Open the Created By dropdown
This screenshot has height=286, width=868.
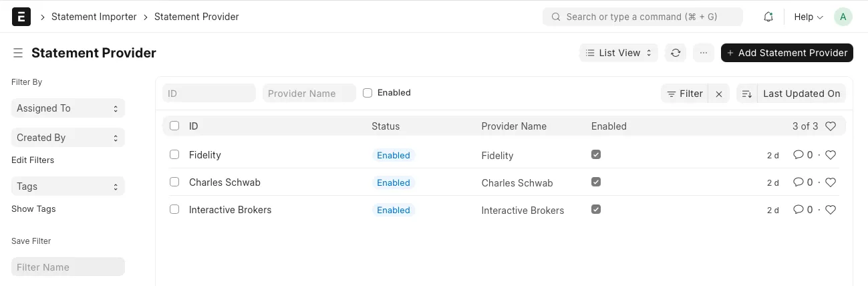[67, 138]
